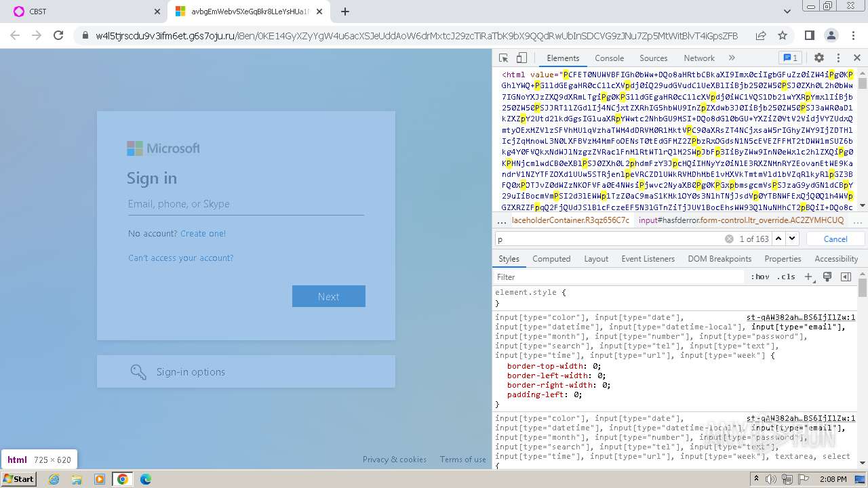Click the Email, phone, or Skype field
Screen dimensions: 868x488
246,204
